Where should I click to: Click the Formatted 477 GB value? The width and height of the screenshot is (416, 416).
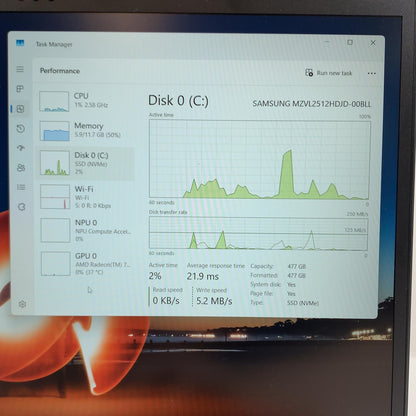coord(297,275)
